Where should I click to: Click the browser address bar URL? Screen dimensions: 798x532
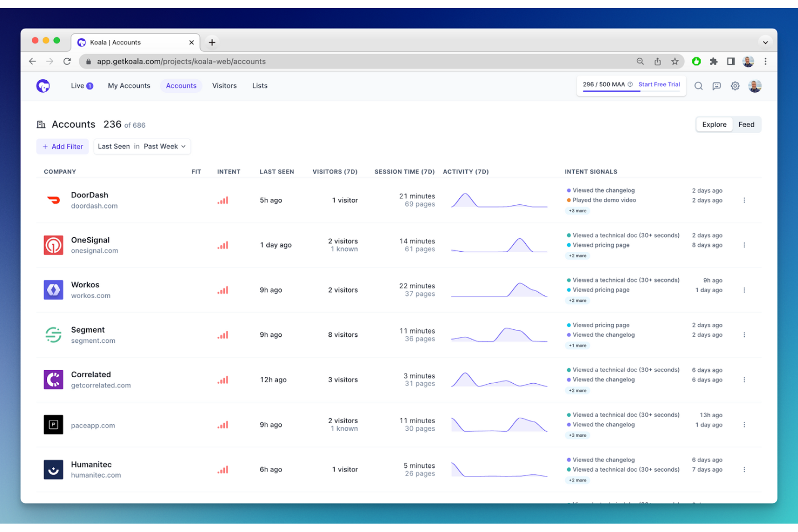[x=181, y=61]
